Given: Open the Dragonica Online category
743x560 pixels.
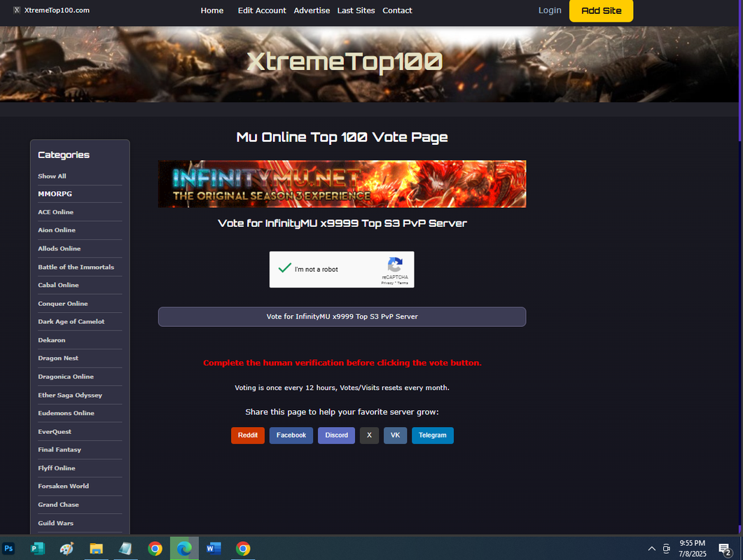Looking at the screenshot, I should (x=66, y=377).
